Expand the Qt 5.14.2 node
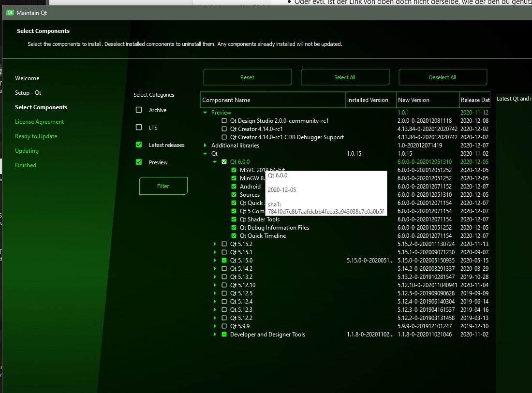 pos(215,269)
